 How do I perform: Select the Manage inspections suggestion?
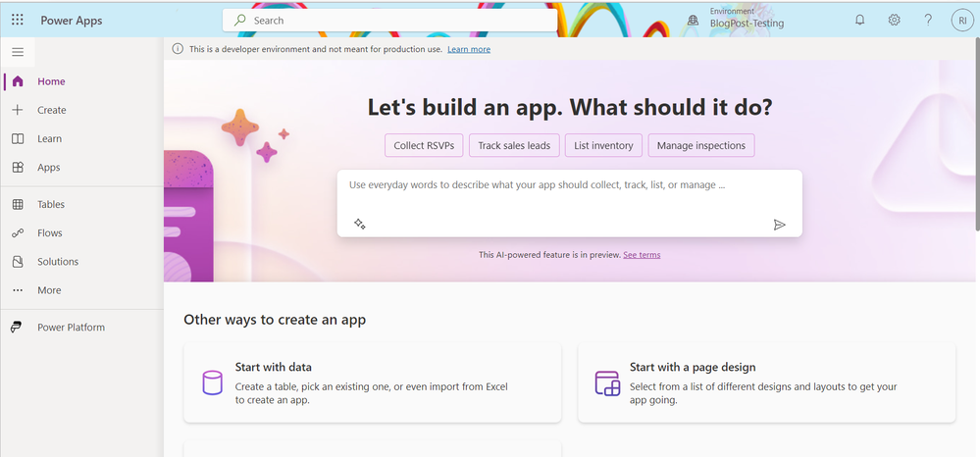click(701, 146)
